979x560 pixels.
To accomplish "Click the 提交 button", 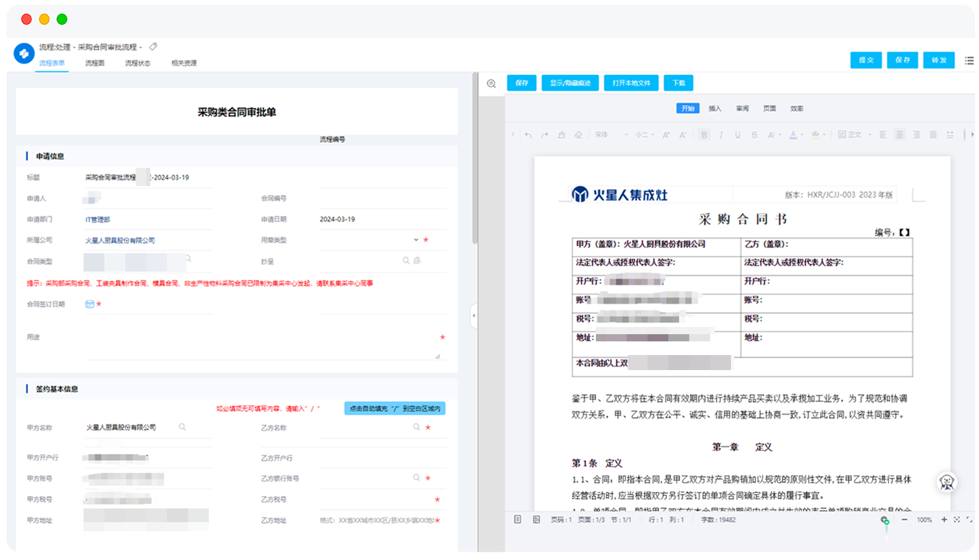I will pos(866,60).
